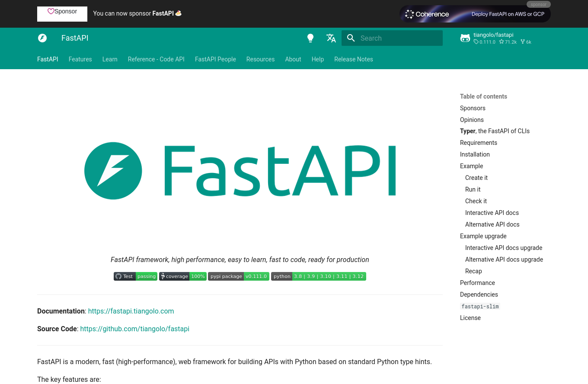
Task: Click the FastAPI lightning logo in the header
Action: [x=42, y=38]
